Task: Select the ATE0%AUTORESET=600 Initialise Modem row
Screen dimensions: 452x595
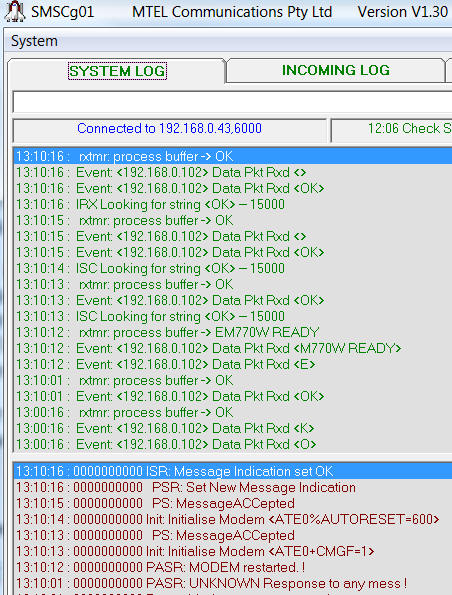Action: click(233, 519)
